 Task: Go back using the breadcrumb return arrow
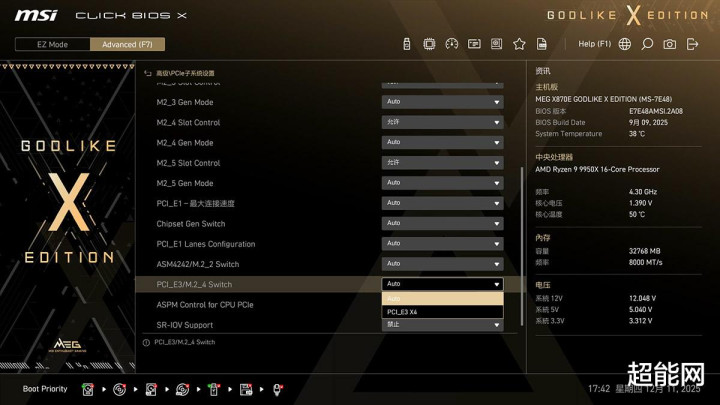tap(147, 73)
